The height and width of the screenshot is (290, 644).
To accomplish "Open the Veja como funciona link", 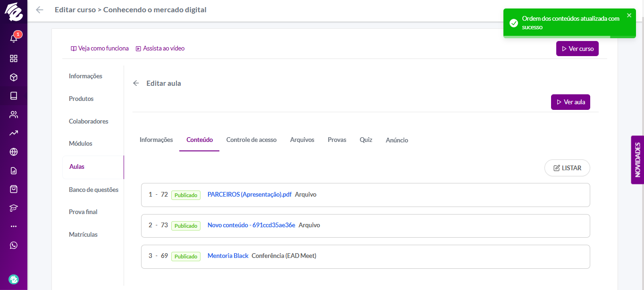I will [x=100, y=48].
